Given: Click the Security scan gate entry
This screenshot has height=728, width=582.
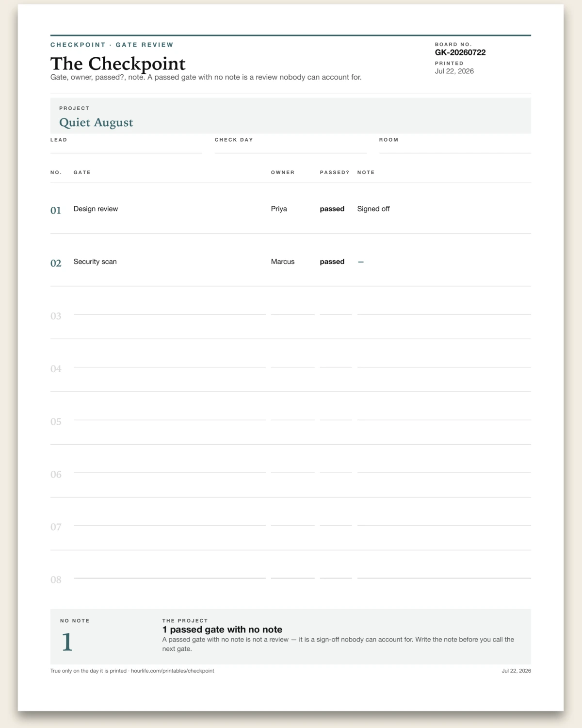Looking at the screenshot, I should [95, 262].
